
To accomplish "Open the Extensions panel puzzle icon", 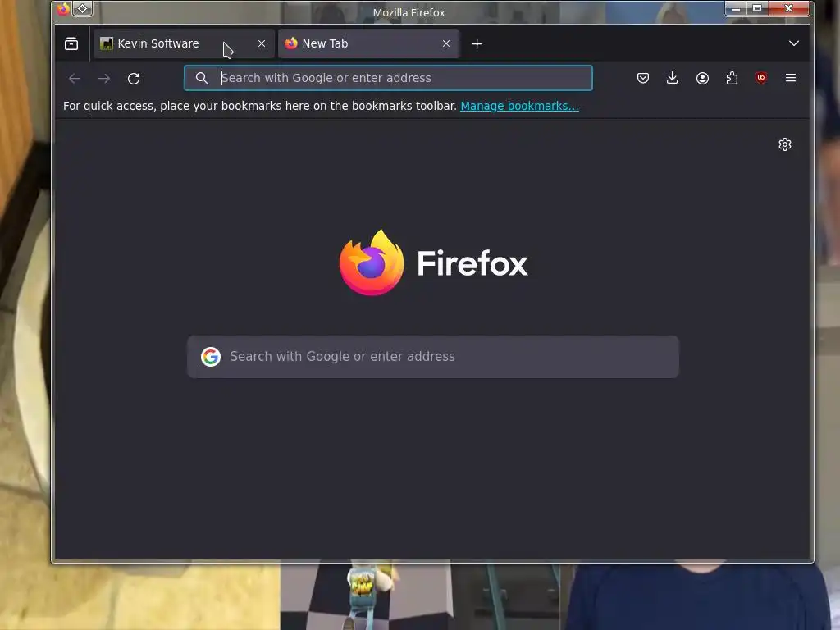I will 732,78.
